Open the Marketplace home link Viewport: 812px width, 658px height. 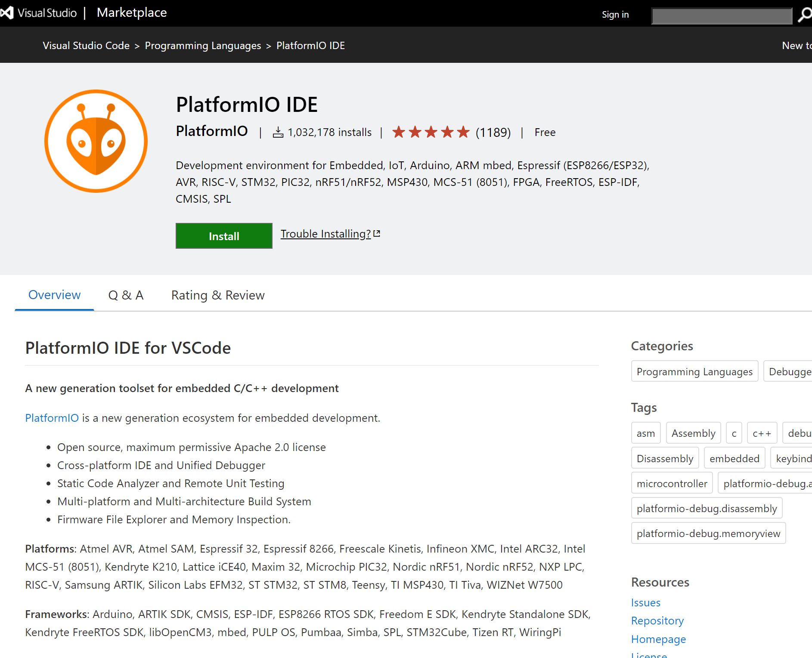(132, 12)
